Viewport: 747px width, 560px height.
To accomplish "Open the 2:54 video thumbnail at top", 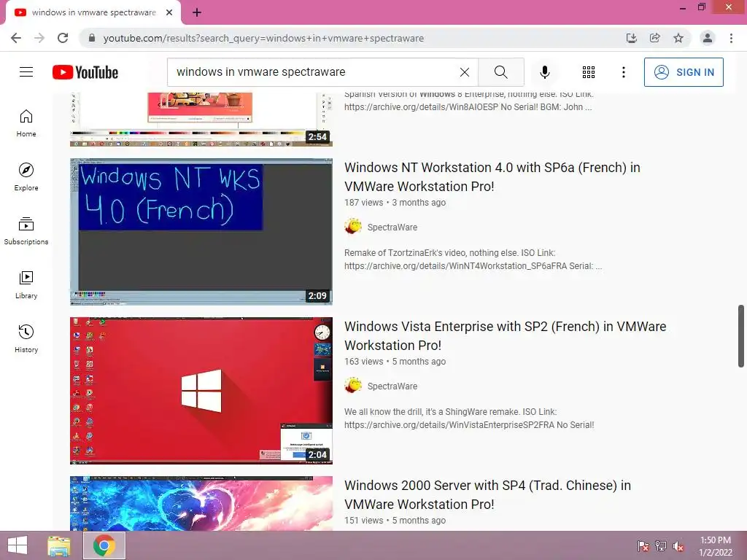I will click(201, 119).
